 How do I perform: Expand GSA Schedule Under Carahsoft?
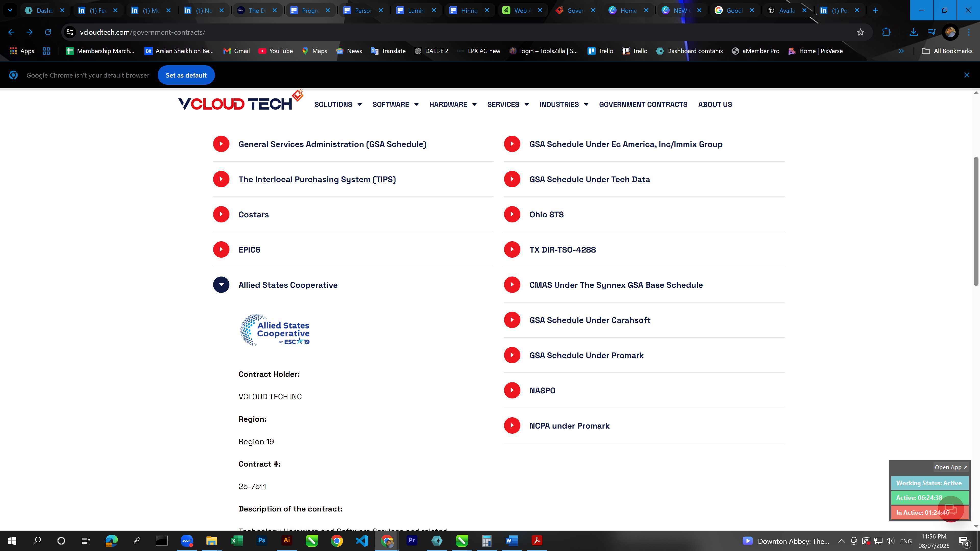click(644, 320)
